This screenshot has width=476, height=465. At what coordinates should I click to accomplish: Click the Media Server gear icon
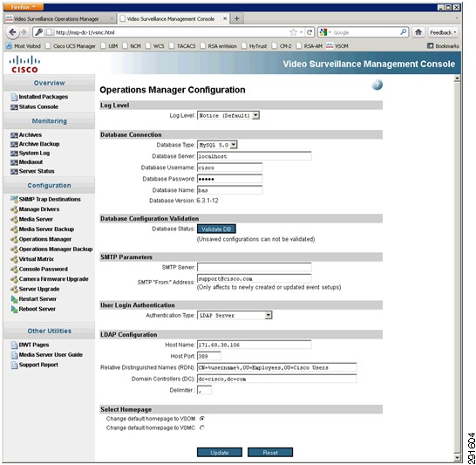(14, 220)
